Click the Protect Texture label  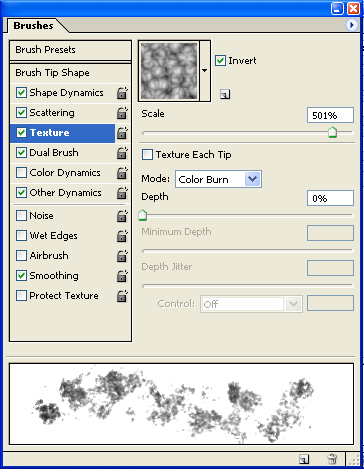(64, 296)
